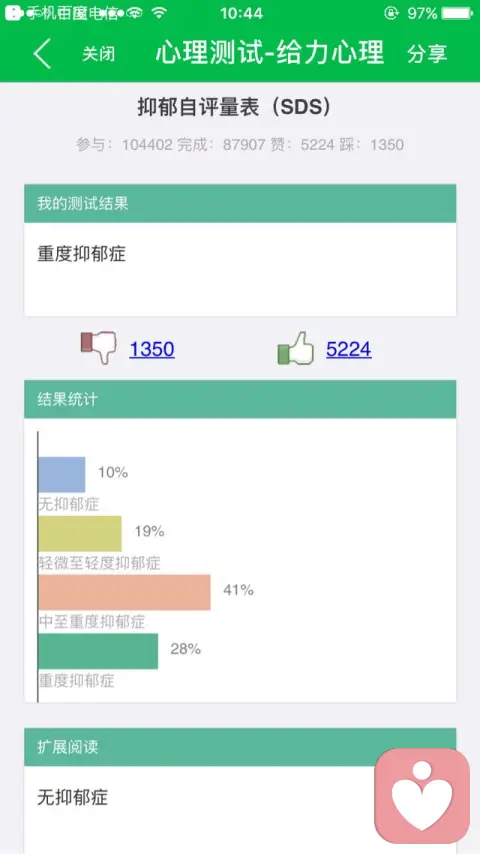Tap the battery indicator icon
This screenshot has width=480, height=854.
coord(457,13)
